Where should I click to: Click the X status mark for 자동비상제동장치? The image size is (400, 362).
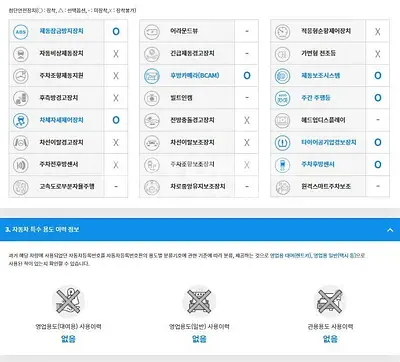coord(116,54)
